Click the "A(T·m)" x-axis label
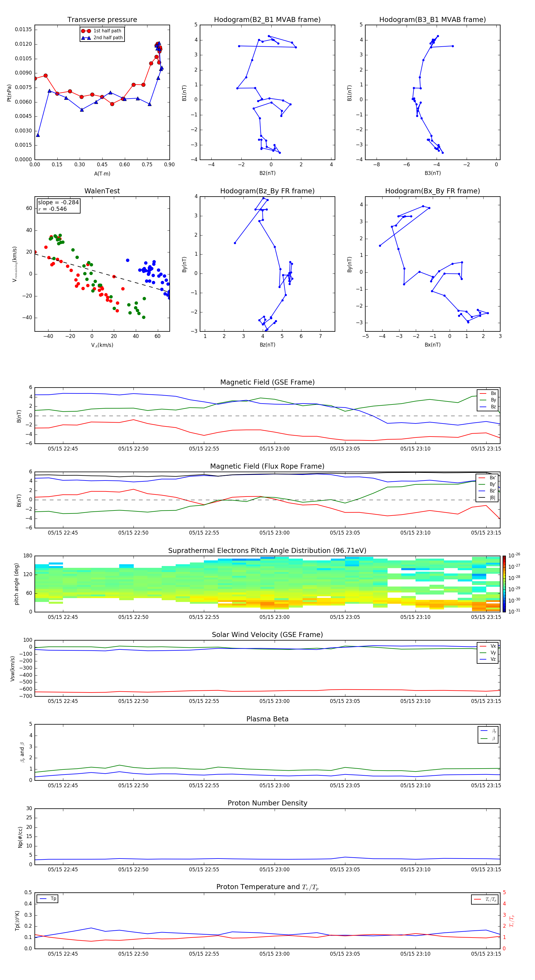The image size is (535, 980). click(x=102, y=173)
